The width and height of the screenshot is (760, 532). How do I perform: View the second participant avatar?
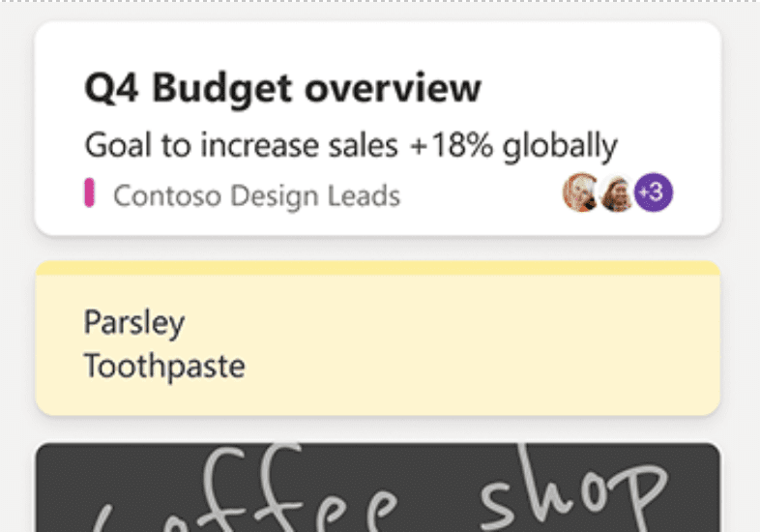click(x=616, y=193)
